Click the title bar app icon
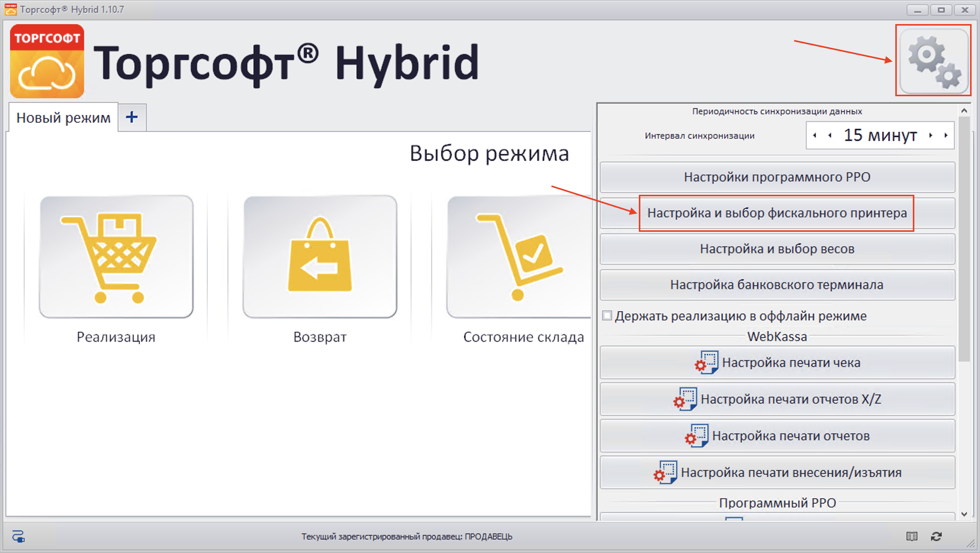980x553 pixels. [x=10, y=10]
